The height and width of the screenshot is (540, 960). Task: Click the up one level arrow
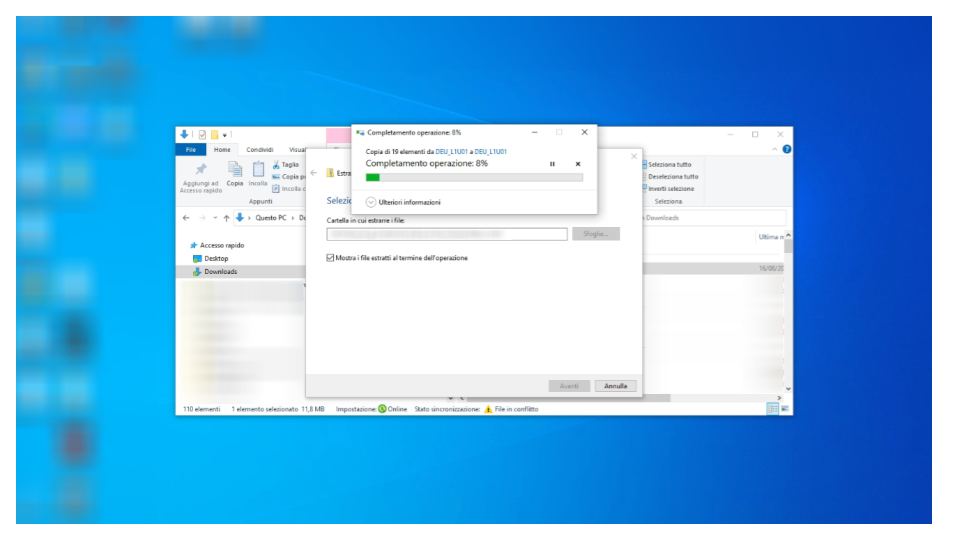point(227,218)
